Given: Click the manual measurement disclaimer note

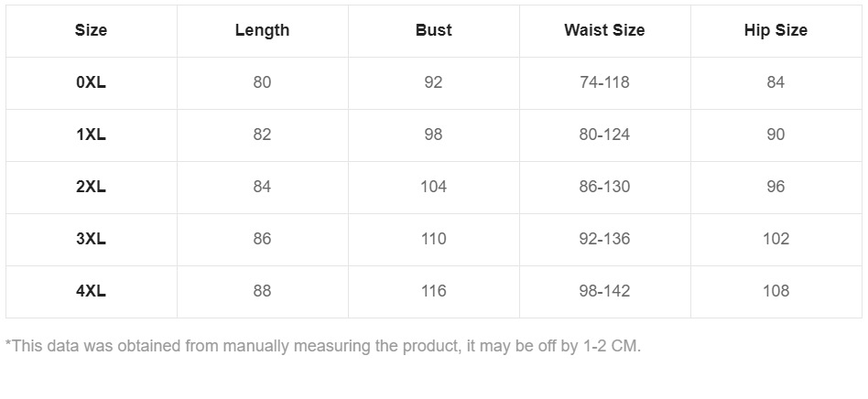Looking at the screenshot, I should 323,346.
